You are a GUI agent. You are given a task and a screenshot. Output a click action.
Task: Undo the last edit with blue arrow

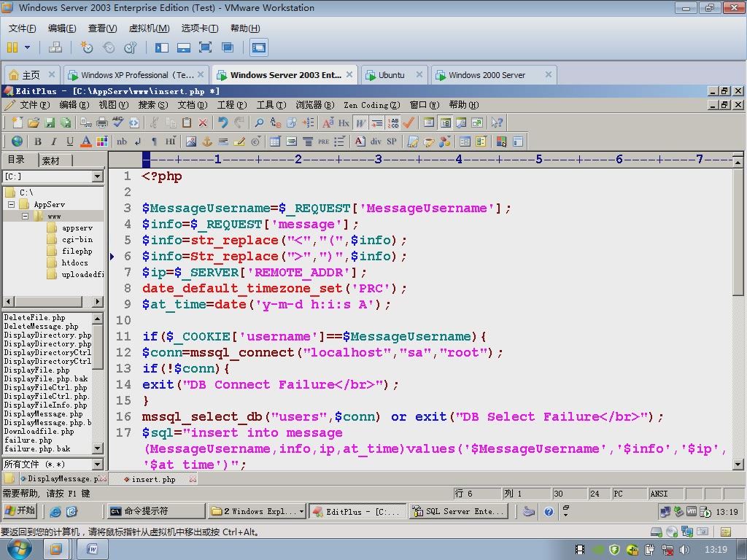(223, 122)
